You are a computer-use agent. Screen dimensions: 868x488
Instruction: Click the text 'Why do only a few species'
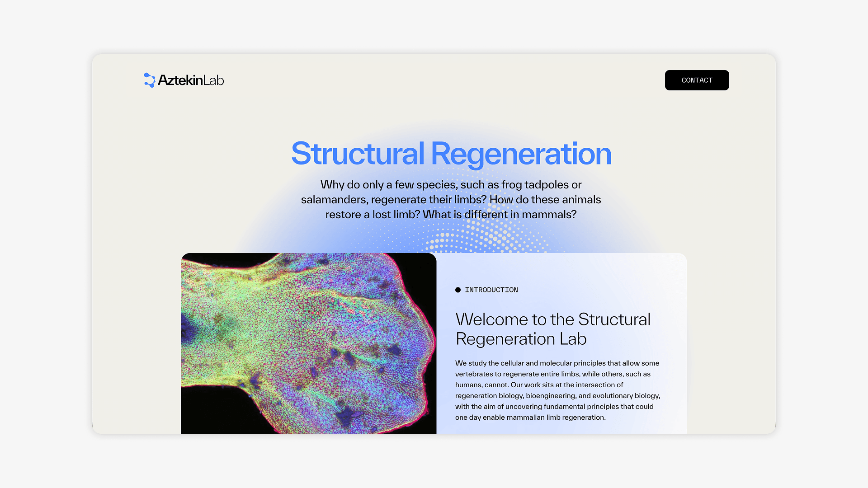(x=389, y=185)
